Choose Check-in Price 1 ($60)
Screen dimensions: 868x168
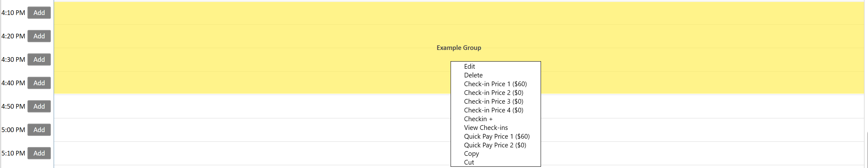point(495,84)
